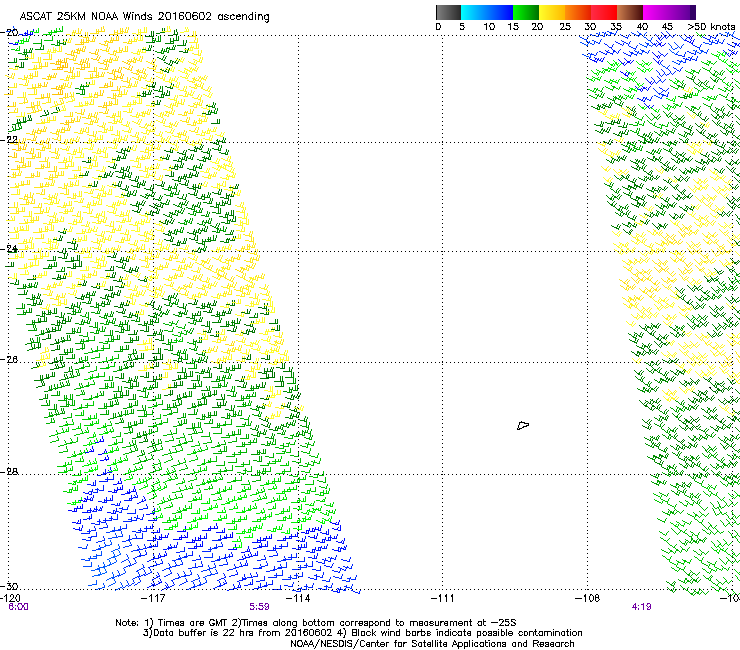Click the small island outline on the map
740x650 pixels.
click(x=523, y=425)
